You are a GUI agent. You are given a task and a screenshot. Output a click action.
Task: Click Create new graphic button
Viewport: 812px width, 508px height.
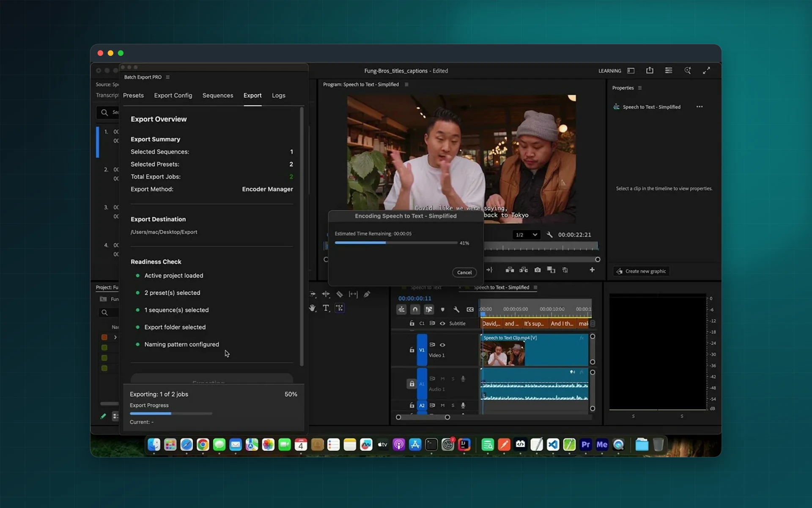click(x=641, y=271)
